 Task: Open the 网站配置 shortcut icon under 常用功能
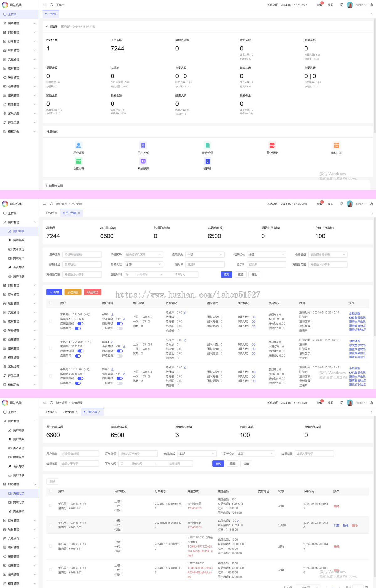(x=143, y=161)
